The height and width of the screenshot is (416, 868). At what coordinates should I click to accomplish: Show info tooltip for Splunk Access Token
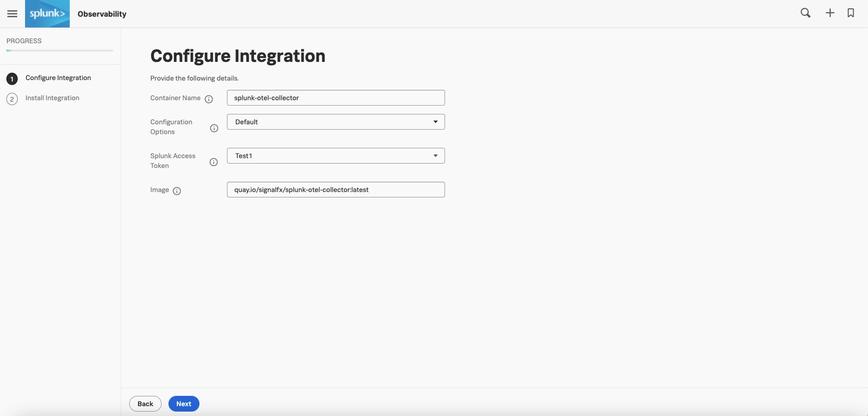click(214, 162)
